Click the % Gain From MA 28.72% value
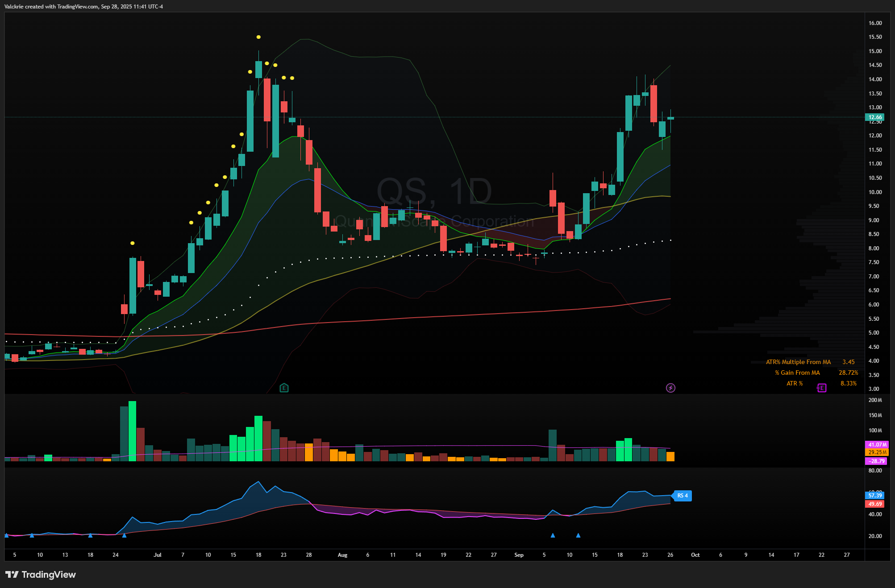Image resolution: width=895 pixels, height=588 pixels. pyautogui.click(x=848, y=373)
